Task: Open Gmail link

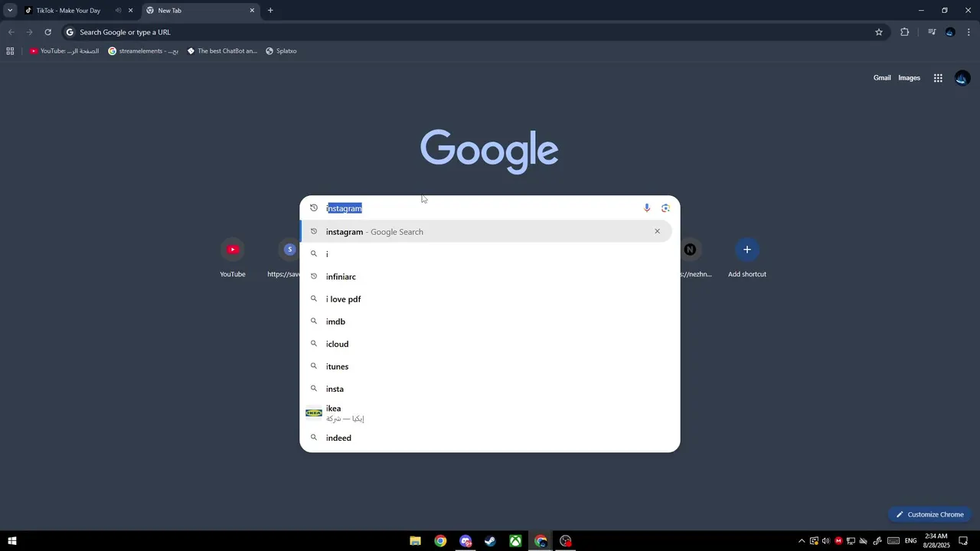Action: tap(882, 78)
